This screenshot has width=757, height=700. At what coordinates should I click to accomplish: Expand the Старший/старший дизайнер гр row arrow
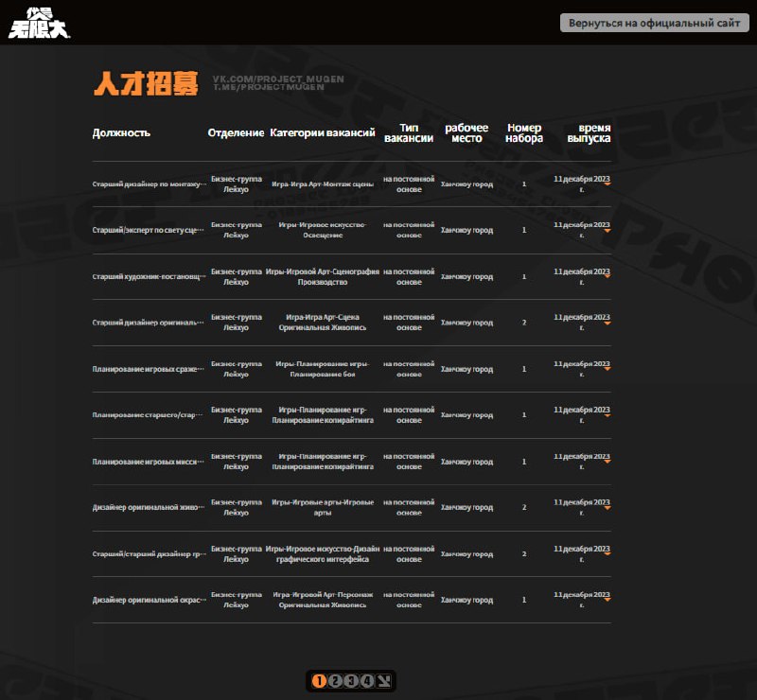coord(607,553)
